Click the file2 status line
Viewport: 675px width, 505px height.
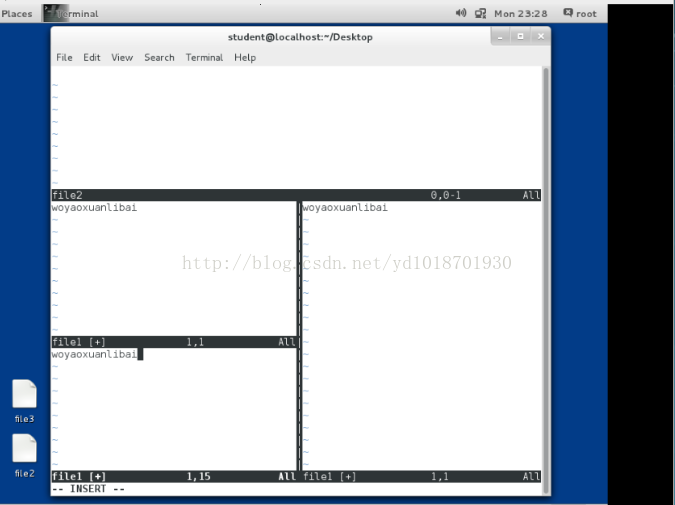pyautogui.click(x=296, y=195)
